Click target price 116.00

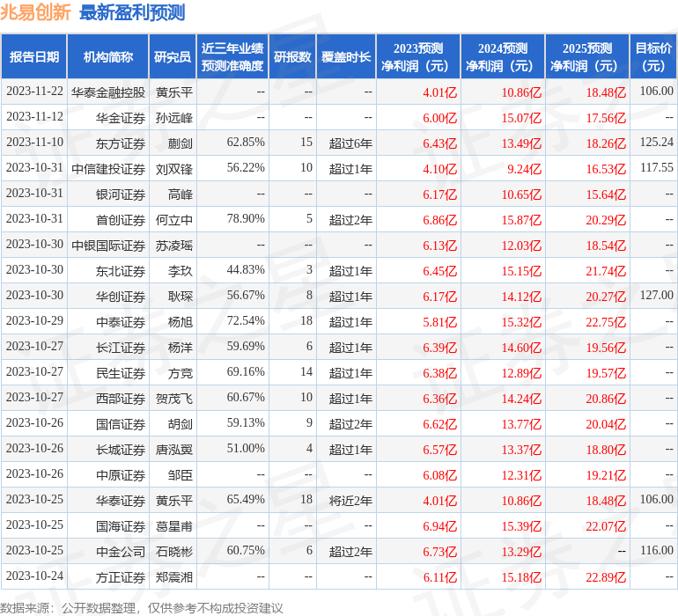[656, 550]
